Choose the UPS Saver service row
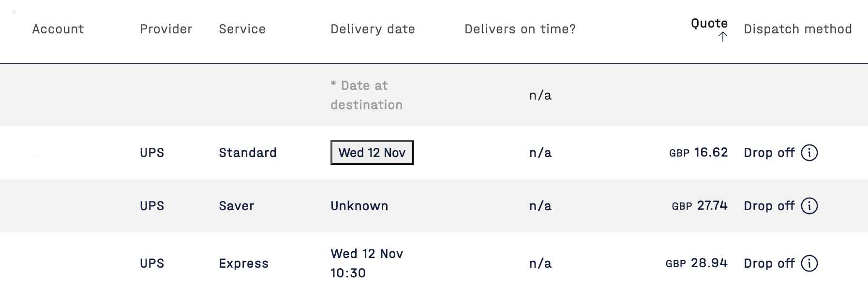The height and width of the screenshot is (287, 868). (x=236, y=206)
